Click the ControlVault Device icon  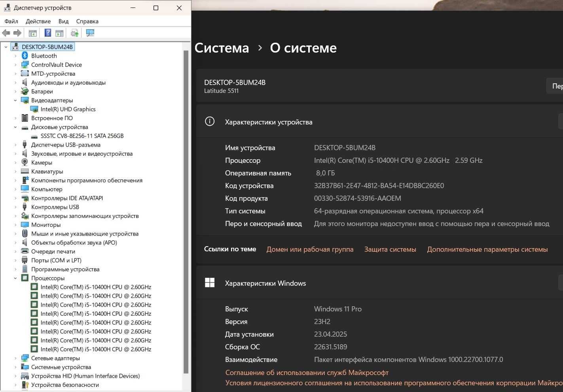[25, 64]
